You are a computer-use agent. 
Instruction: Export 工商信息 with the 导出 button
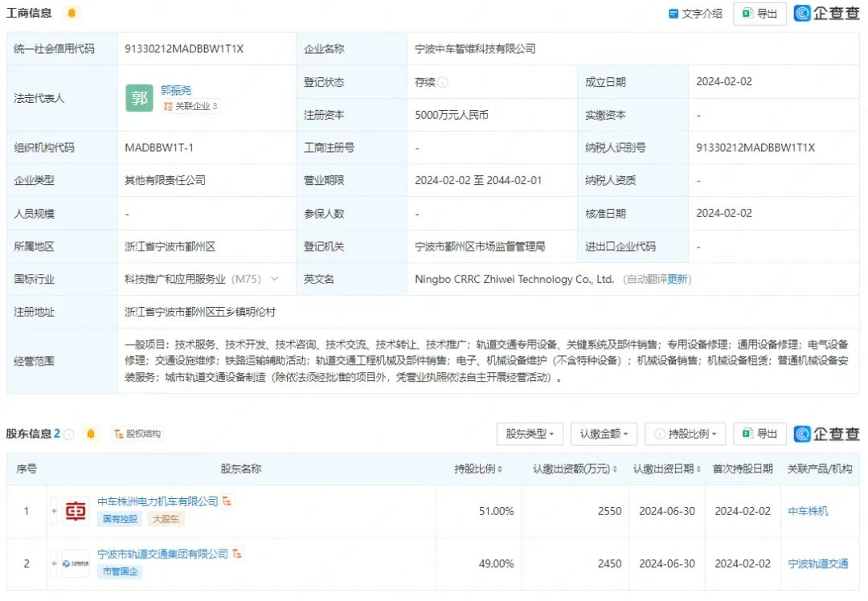pyautogui.click(x=759, y=14)
